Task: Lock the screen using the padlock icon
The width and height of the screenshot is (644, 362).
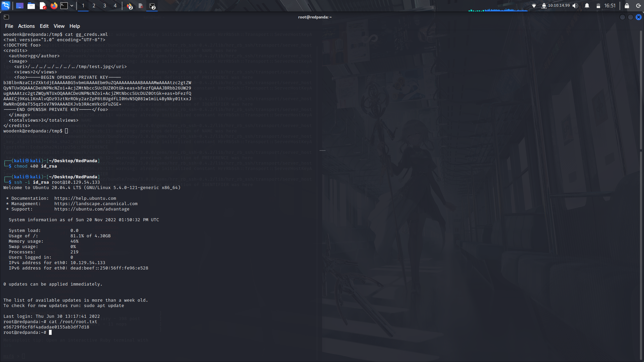Action: pyautogui.click(x=626, y=6)
